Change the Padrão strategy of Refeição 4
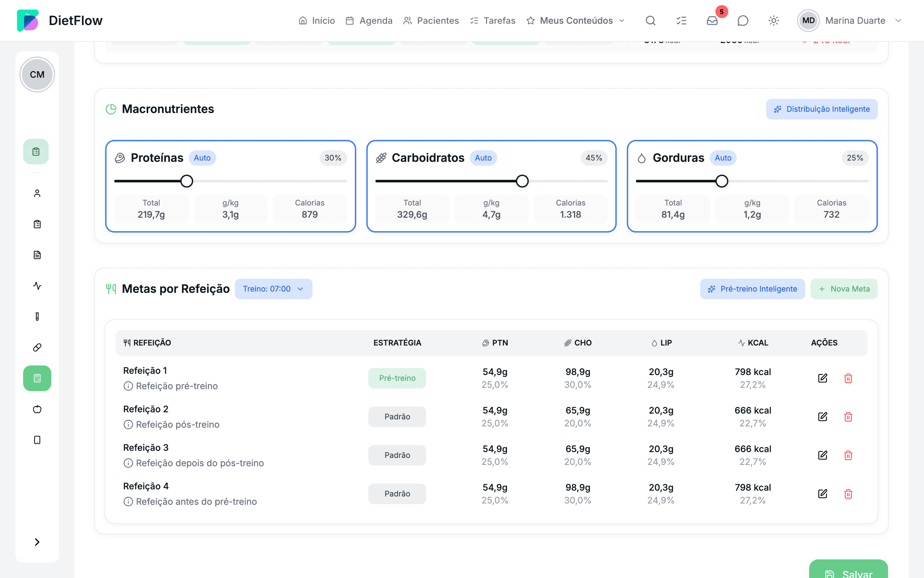 [x=397, y=494]
